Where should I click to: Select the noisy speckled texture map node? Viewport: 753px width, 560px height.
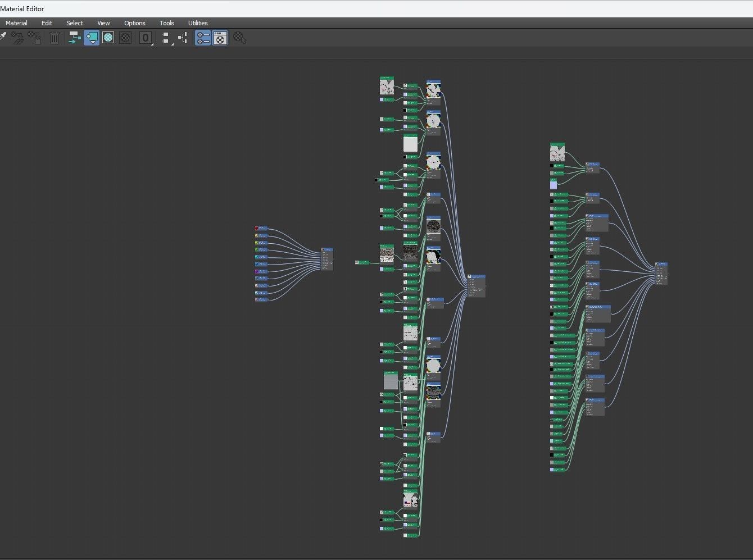(387, 254)
